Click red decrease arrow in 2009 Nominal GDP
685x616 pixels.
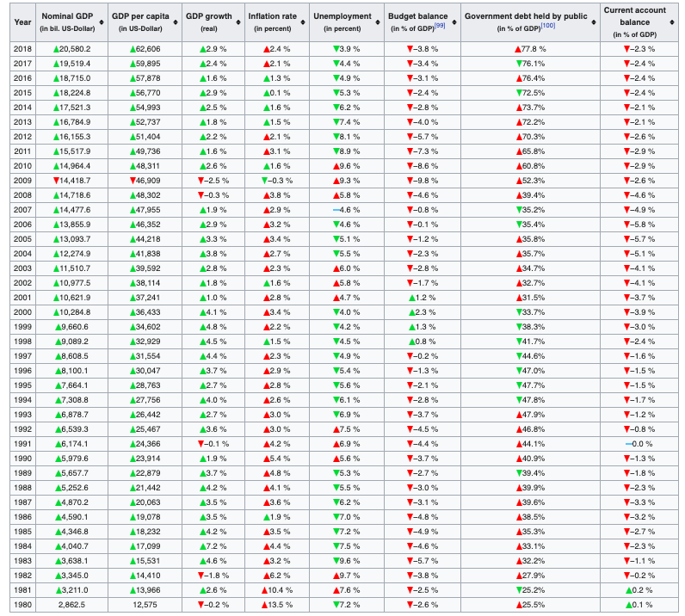57,181
